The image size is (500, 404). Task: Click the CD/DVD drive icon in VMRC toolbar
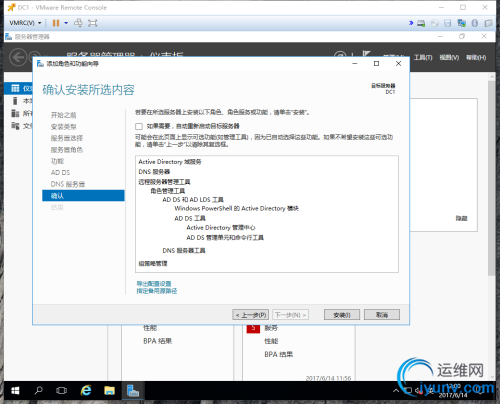tap(434, 23)
